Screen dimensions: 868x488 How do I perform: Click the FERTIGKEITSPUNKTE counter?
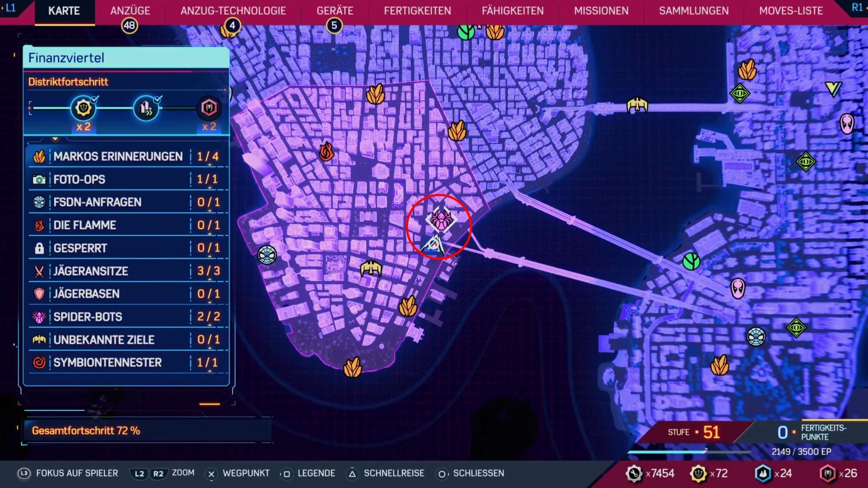812,432
